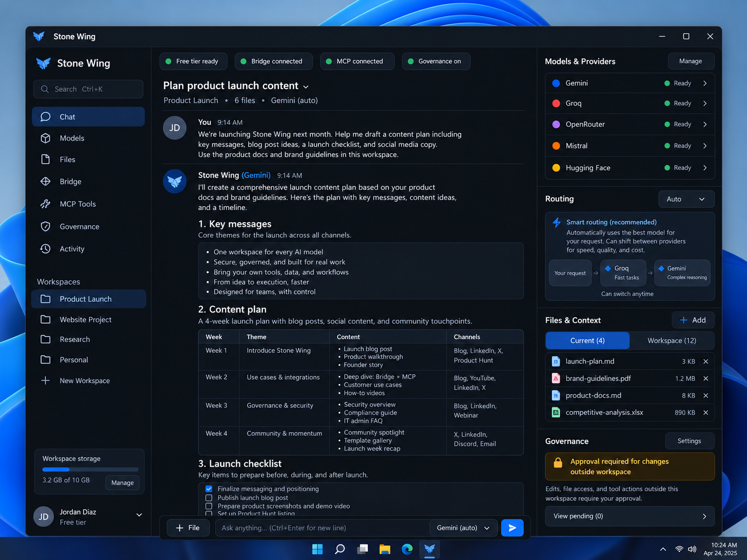
Task: Expand Jordan Diaz account menu
Action: point(139,515)
